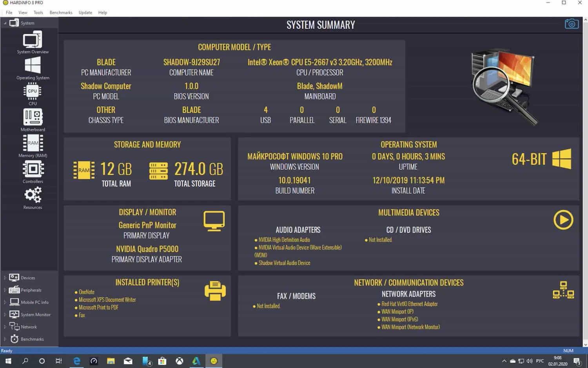Open the Update menu
The width and height of the screenshot is (588, 368).
point(85,12)
